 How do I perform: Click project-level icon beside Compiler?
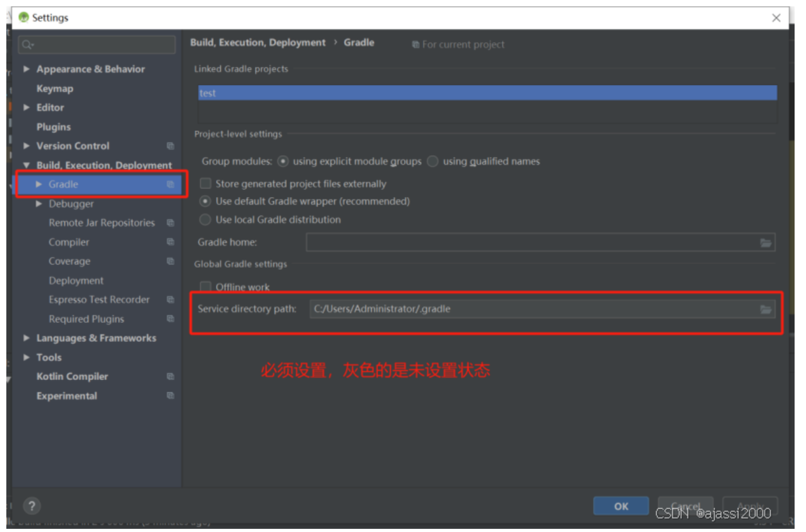pyautogui.click(x=170, y=242)
